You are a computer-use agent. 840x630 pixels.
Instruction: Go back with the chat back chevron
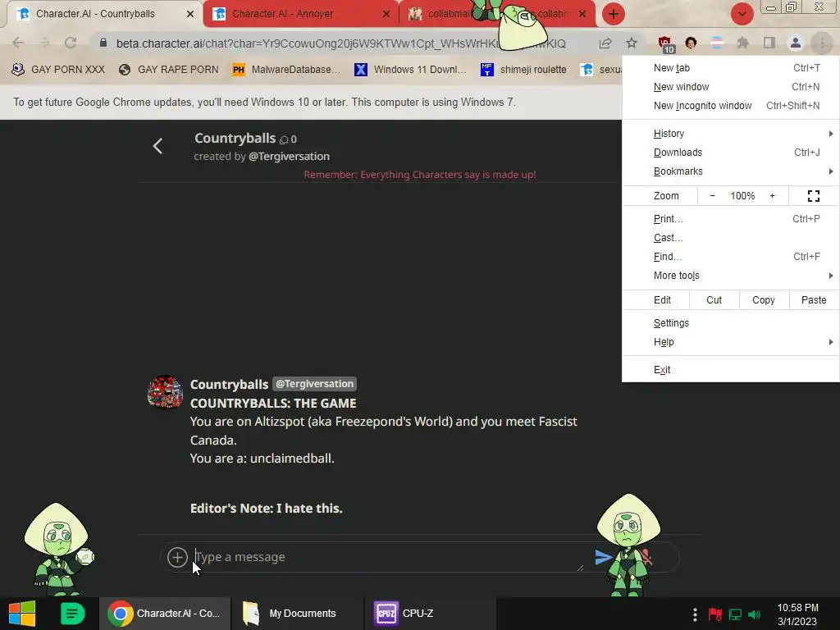click(x=157, y=146)
